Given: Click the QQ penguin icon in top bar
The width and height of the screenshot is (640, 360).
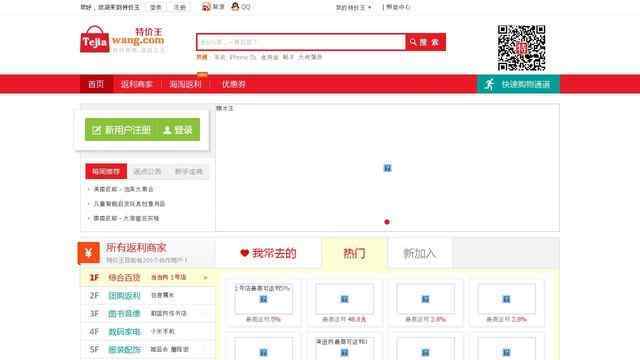Looking at the screenshot, I should (235, 7).
